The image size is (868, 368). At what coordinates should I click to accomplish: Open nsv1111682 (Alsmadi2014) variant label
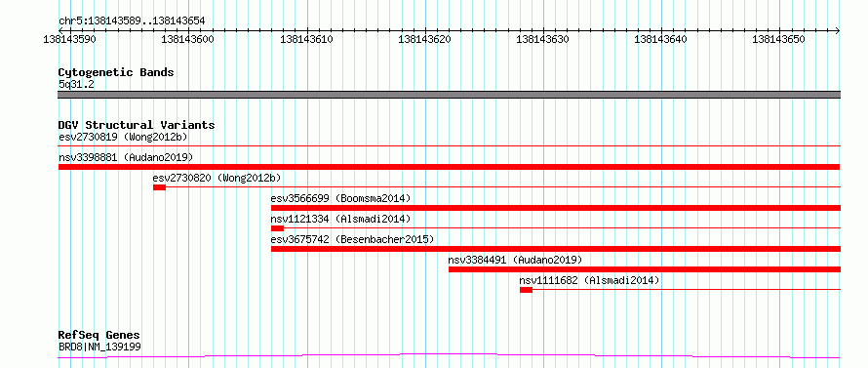click(x=589, y=280)
